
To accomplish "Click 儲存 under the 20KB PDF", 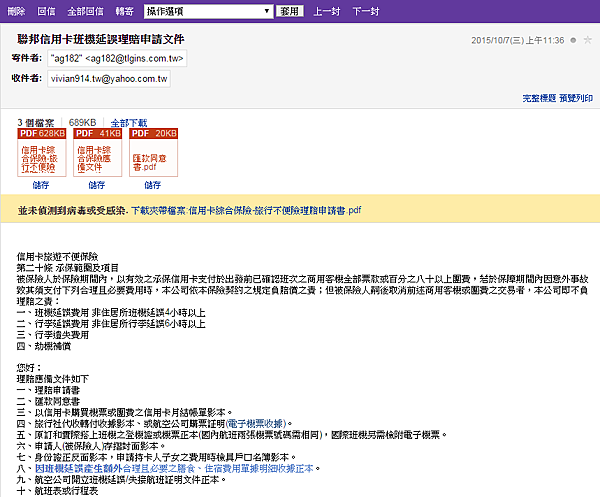I will (153, 185).
